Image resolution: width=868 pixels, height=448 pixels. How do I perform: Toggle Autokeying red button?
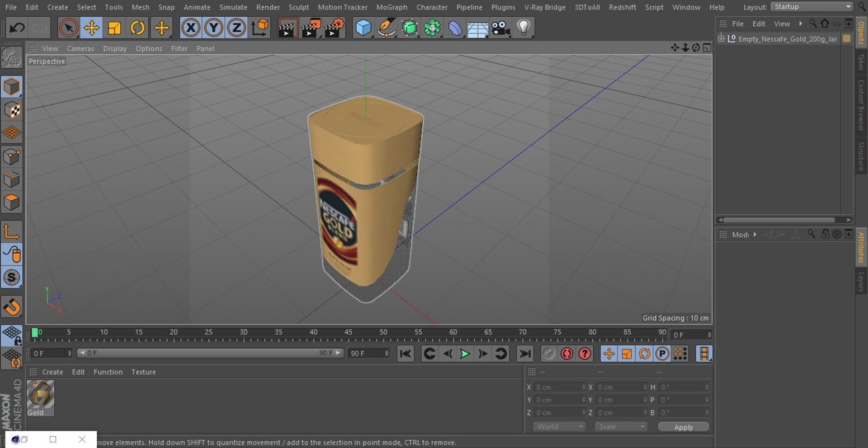(567, 354)
